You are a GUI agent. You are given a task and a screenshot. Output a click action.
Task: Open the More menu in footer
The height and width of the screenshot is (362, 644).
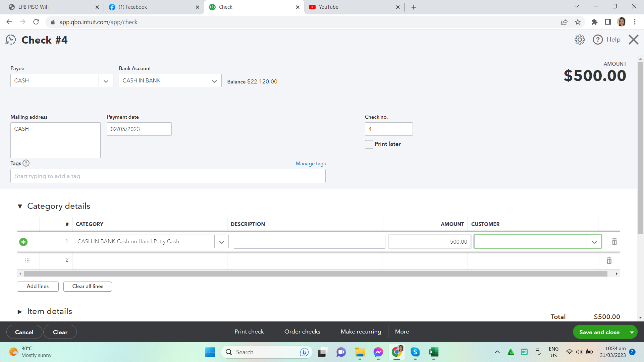(402, 331)
